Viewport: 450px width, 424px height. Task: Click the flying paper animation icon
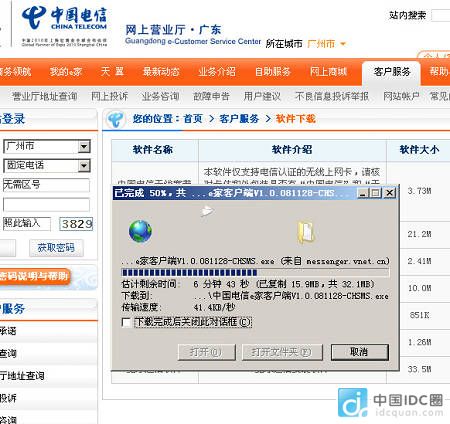click(x=207, y=211)
